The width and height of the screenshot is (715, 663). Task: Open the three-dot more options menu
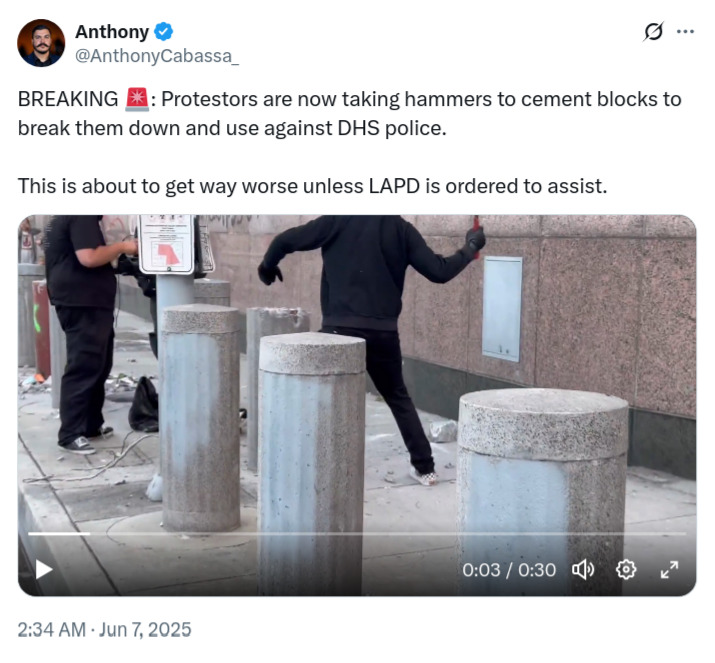coord(685,31)
